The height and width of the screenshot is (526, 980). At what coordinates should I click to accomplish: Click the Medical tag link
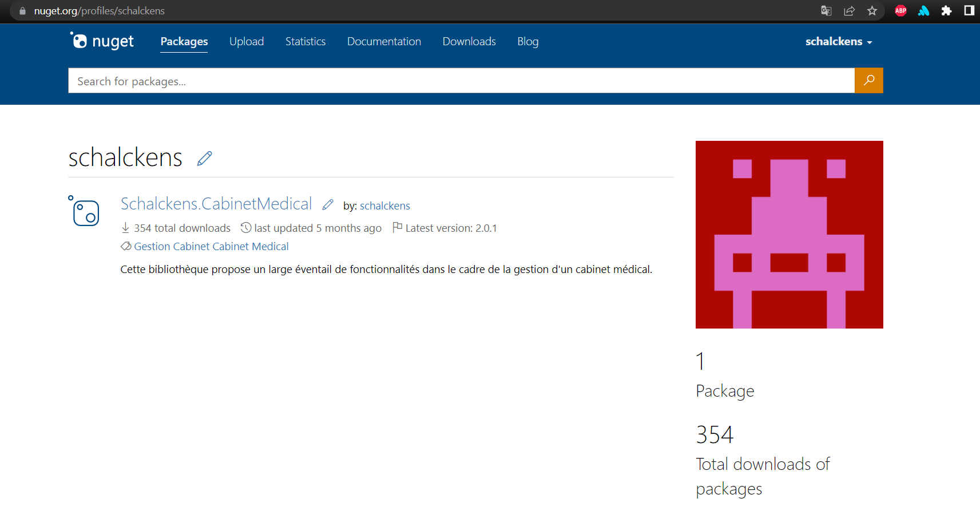click(x=270, y=246)
